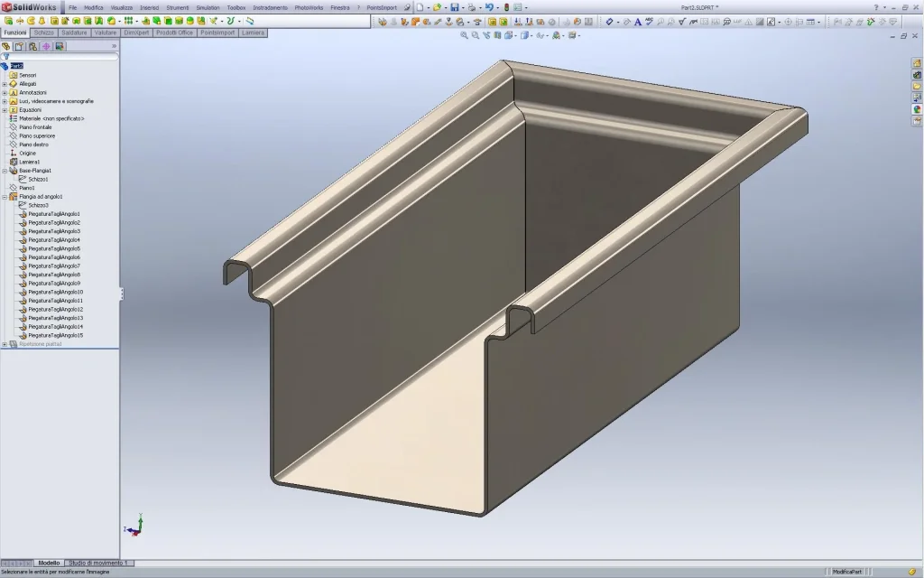Collapse the Base-Flangia1 feature

tap(5, 171)
